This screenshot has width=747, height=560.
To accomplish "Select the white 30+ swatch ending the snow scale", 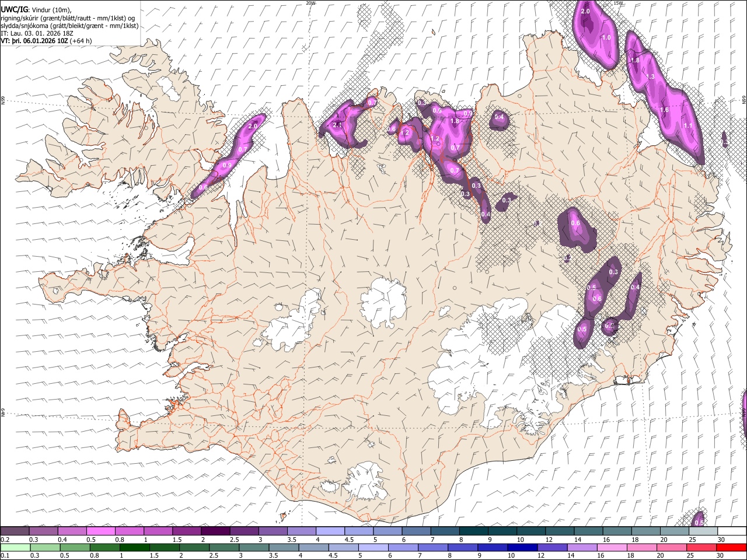I will click(732, 531).
